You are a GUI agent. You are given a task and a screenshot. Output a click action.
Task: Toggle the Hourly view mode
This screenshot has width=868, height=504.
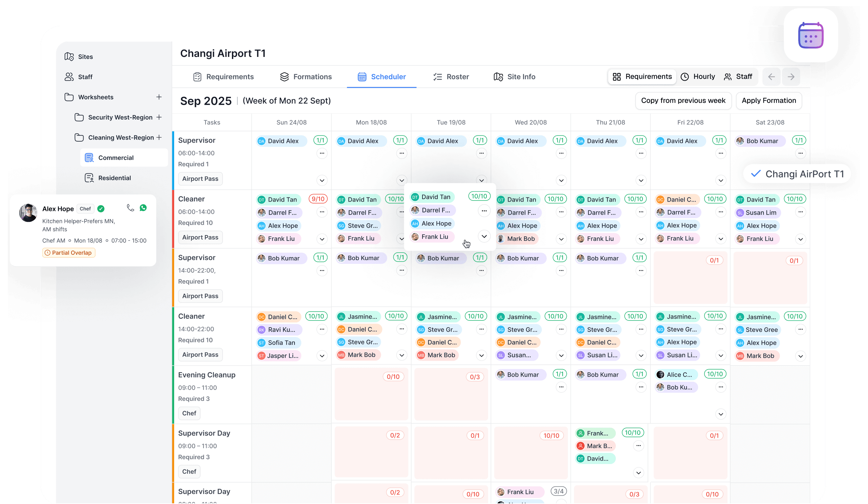coord(698,77)
